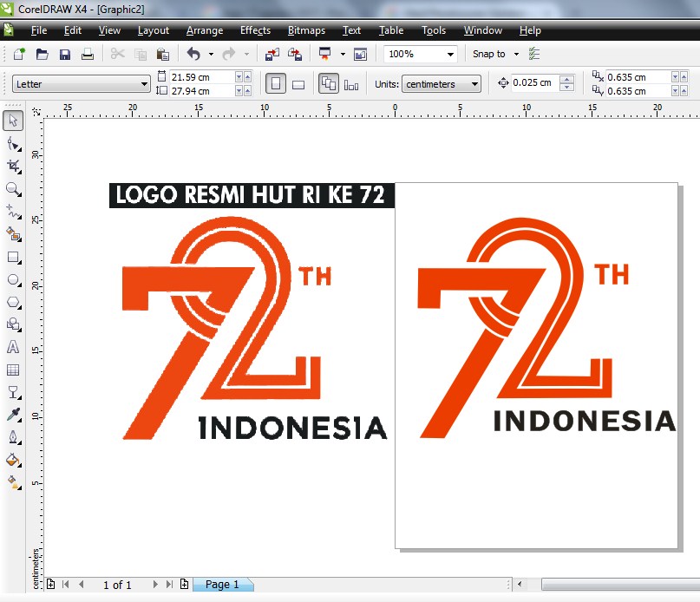Save the current document
Image resolution: width=700 pixels, height=602 pixels.
tap(65, 55)
